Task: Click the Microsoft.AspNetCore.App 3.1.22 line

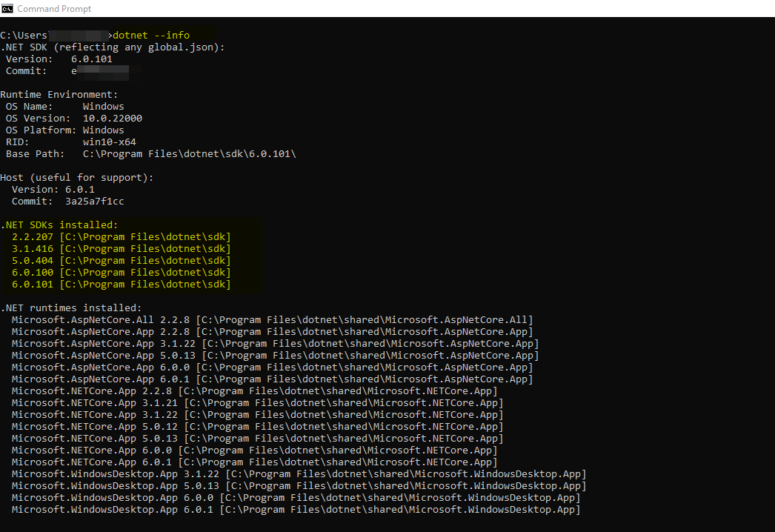Action: pos(276,344)
